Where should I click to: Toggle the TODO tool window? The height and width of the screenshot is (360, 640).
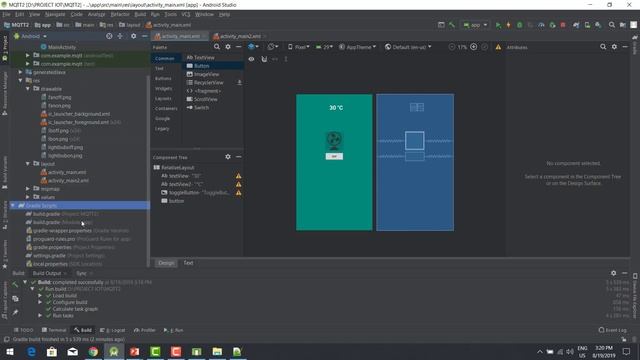point(23,330)
